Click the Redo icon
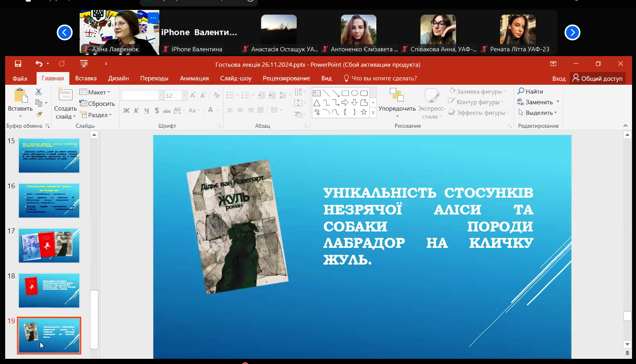Viewport: 636px width, 364px height. click(62, 64)
